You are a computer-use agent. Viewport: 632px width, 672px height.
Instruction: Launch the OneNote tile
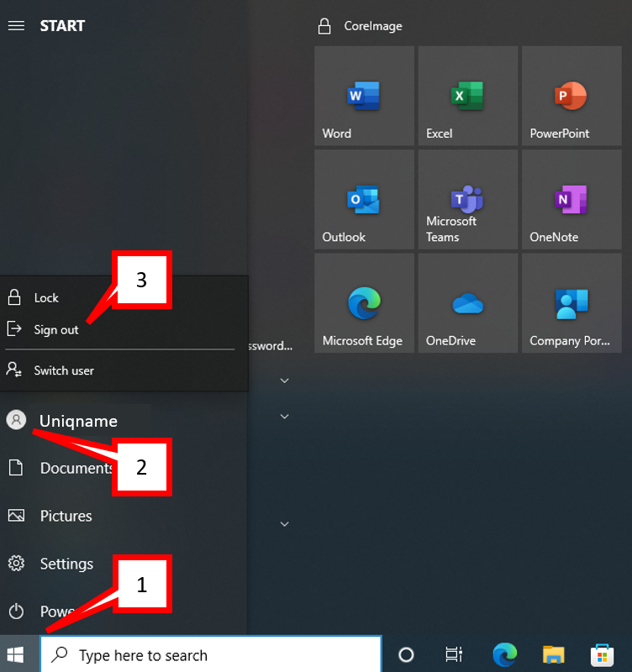tap(571, 199)
